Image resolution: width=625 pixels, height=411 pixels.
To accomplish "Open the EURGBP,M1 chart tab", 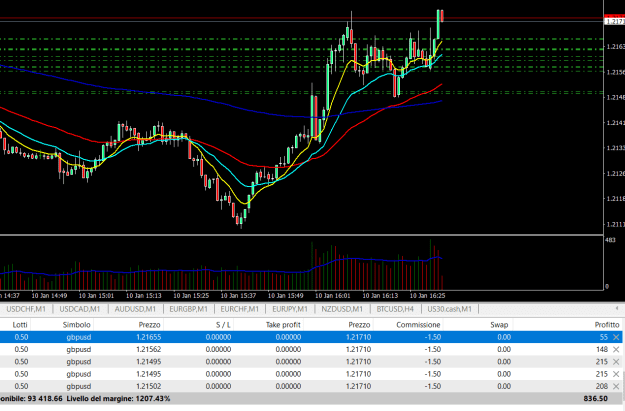I will pyautogui.click(x=189, y=309).
